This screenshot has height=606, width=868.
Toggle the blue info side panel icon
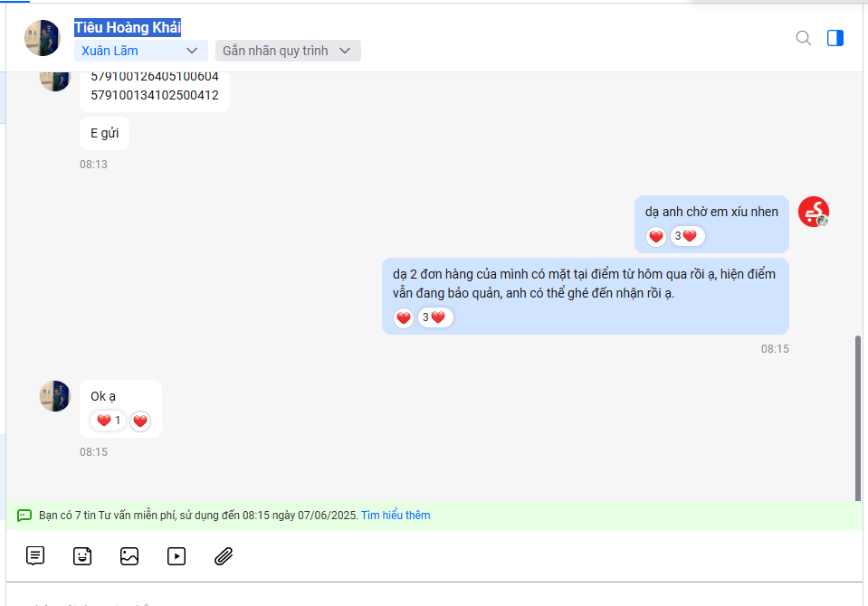click(835, 38)
